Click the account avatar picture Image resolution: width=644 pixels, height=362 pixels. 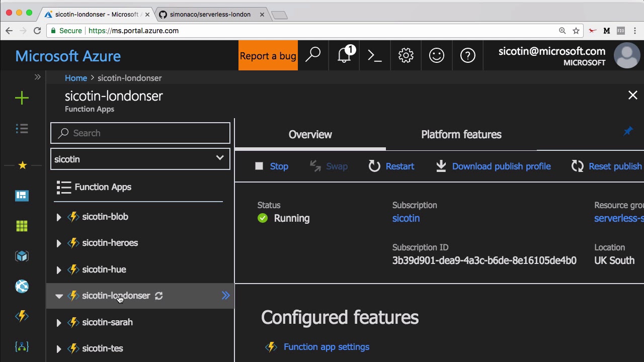(627, 56)
